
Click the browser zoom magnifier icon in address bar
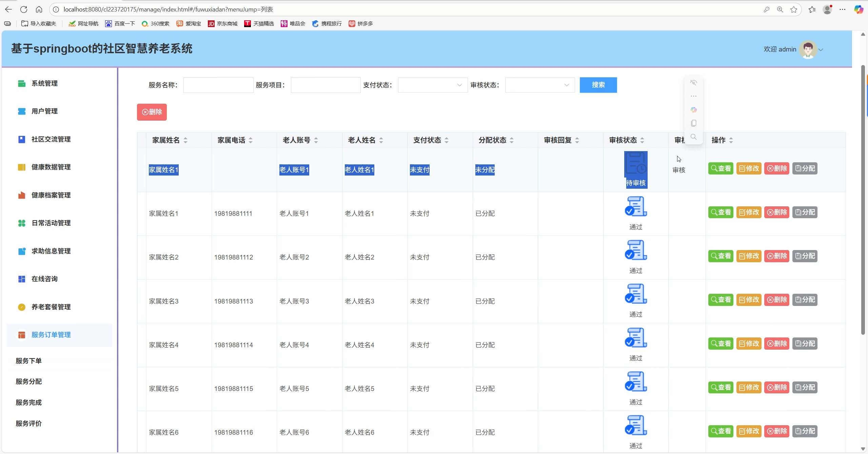point(780,9)
